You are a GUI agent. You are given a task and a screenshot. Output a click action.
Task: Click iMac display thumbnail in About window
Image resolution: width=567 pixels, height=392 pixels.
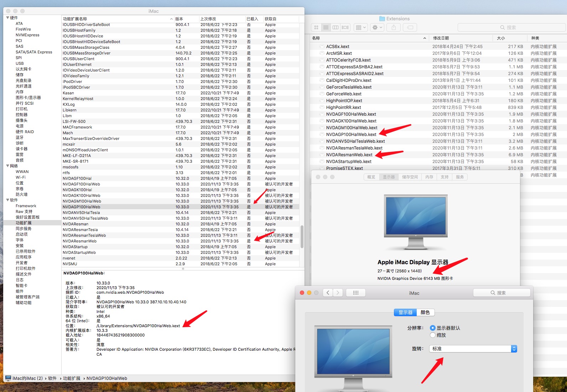[x=416, y=222]
